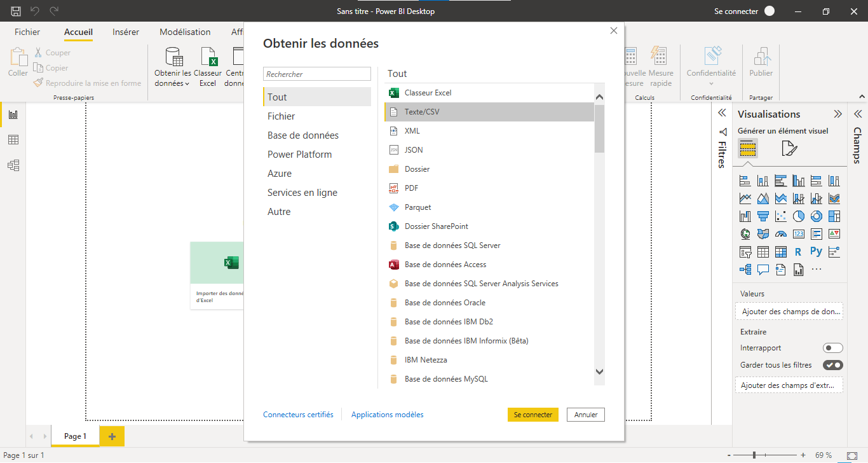The width and height of the screenshot is (868, 463).
Task: Select the pie chart visual
Action: tap(799, 216)
